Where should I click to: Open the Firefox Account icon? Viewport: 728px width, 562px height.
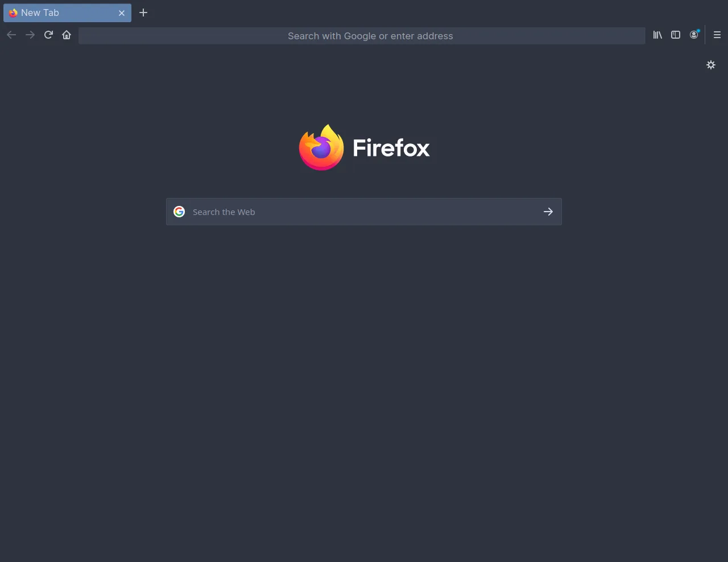(694, 35)
